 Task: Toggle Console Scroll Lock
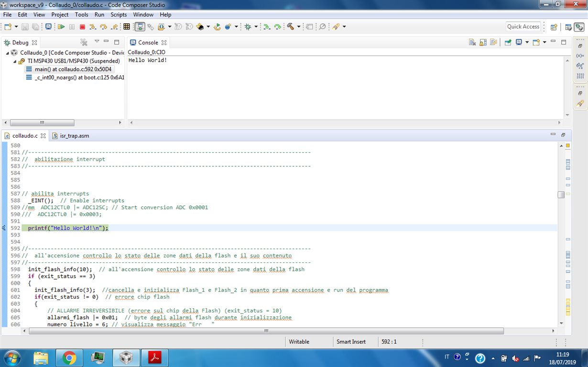[x=483, y=42]
